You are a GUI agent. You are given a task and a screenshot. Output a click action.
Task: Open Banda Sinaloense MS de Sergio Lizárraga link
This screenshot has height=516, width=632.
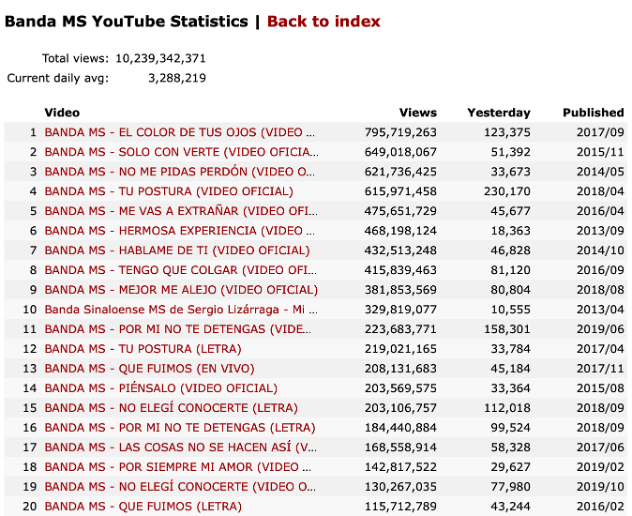click(181, 309)
